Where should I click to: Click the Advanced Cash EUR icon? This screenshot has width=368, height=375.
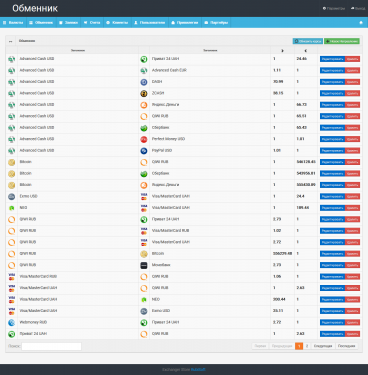[x=144, y=71]
